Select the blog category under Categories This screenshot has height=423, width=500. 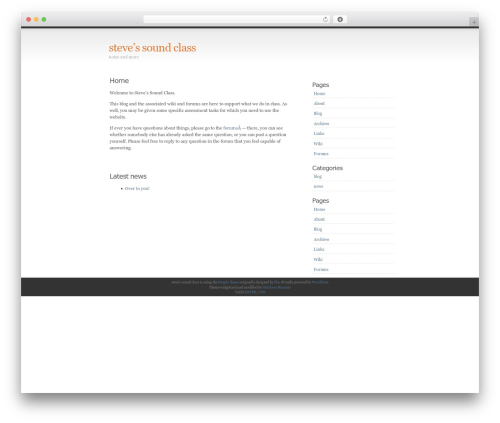point(317,176)
